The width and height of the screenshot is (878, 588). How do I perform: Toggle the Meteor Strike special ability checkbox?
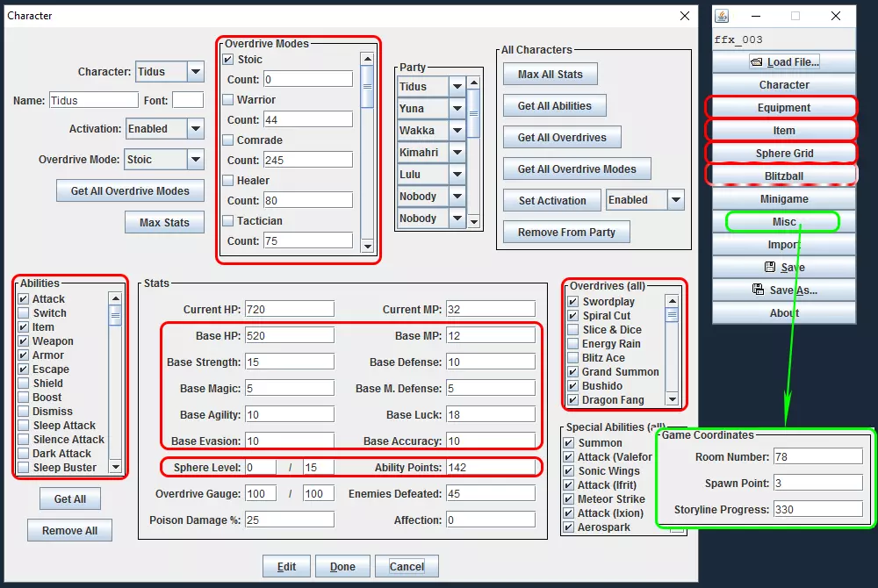pyautogui.click(x=568, y=499)
